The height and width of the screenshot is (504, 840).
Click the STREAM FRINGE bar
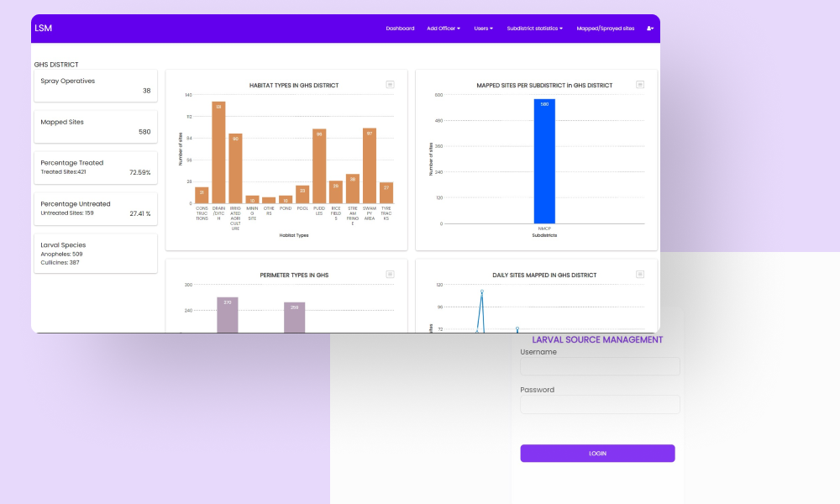click(353, 189)
